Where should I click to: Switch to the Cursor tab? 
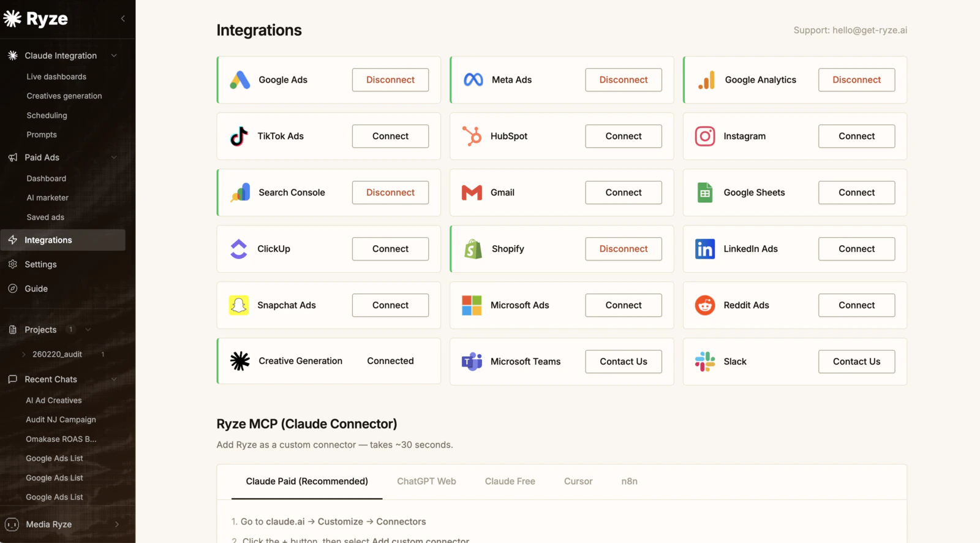coord(578,481)
